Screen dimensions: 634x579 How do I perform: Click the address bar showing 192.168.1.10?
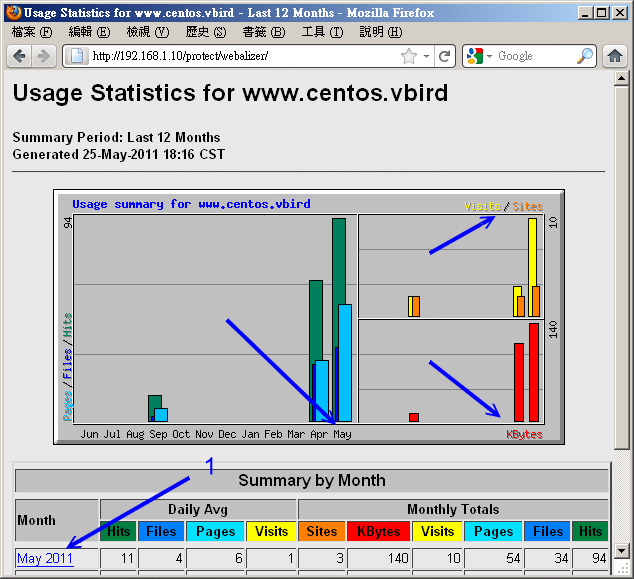pos(240,56)
